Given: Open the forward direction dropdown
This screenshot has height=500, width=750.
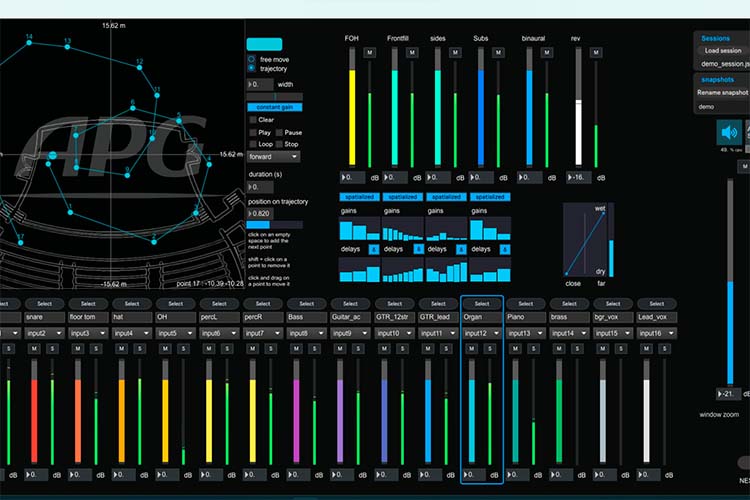Looking at the screenshot, I should click(274, 157).
